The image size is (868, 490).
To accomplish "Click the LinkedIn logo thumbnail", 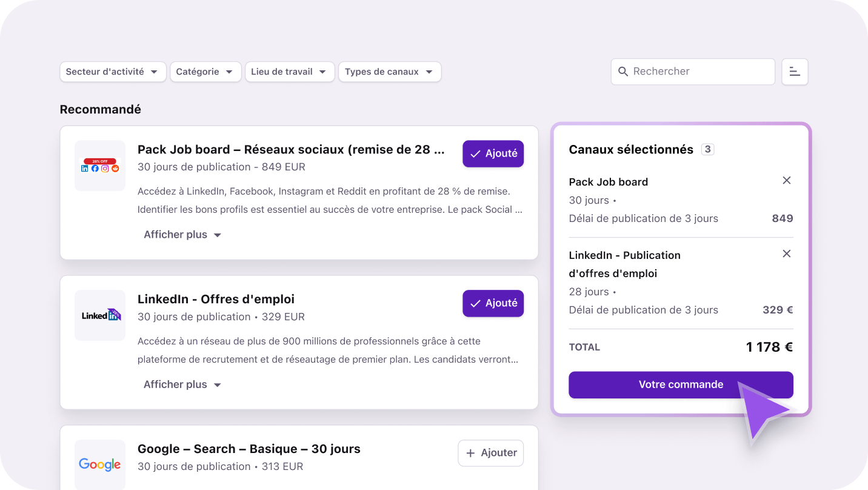I will [100, 315].
